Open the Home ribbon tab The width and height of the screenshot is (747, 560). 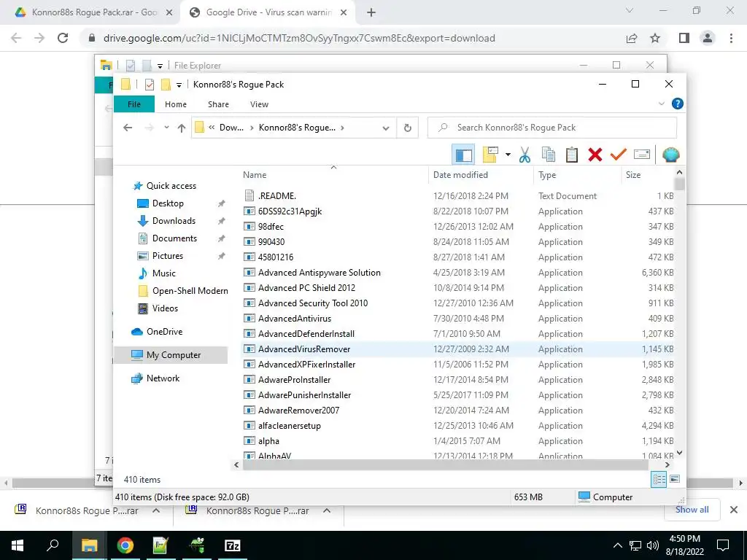(176, 104)
